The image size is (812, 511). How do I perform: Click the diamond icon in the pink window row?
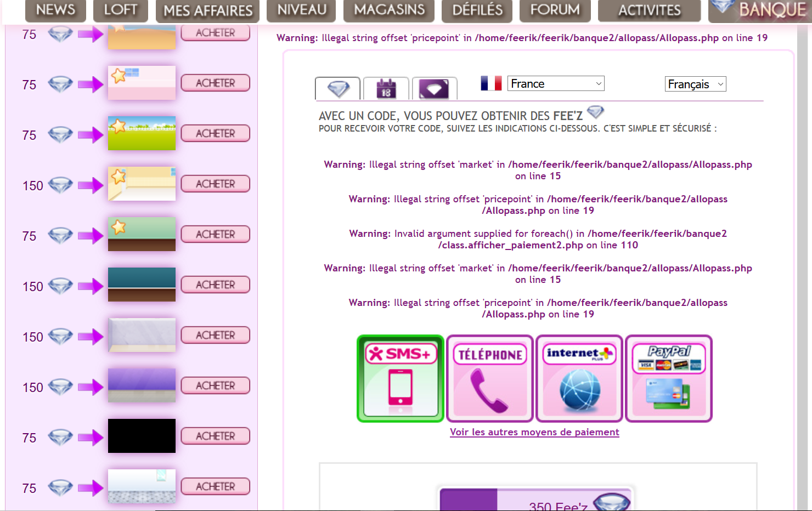pos(60,84)
